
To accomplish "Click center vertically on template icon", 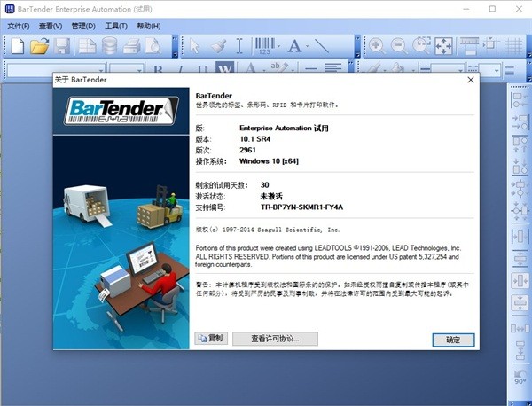I will pos(520,303).
